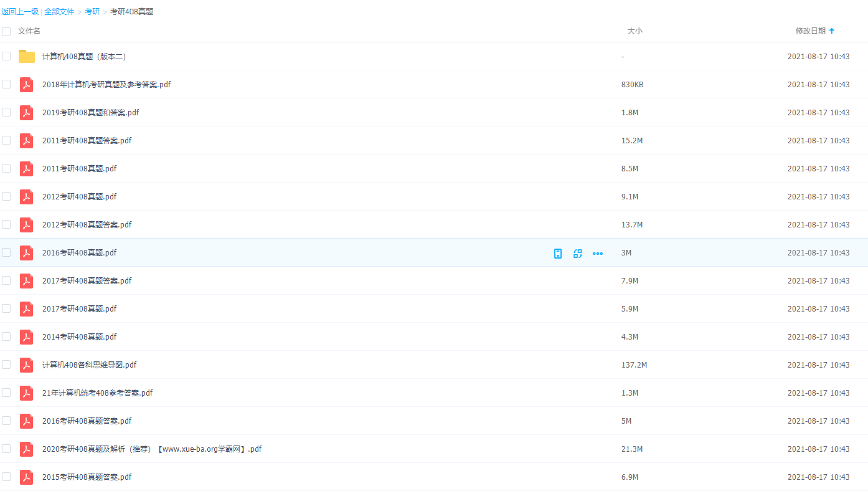The image size is (868, 491).
Task: Sort files by 大小 column header
Action: [x=634, y=31]
